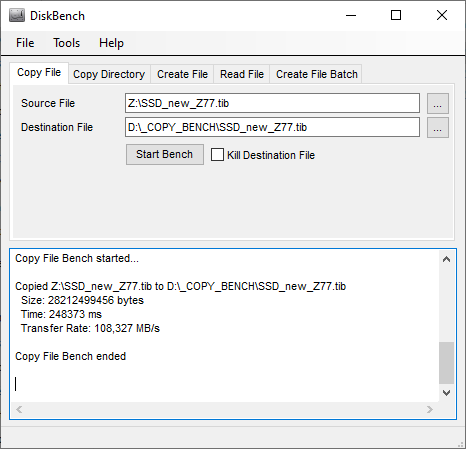Open the Create File Batch tab
Image resolution: width=466 pixels, height=449 pixels.
click(x=317, y=74)
